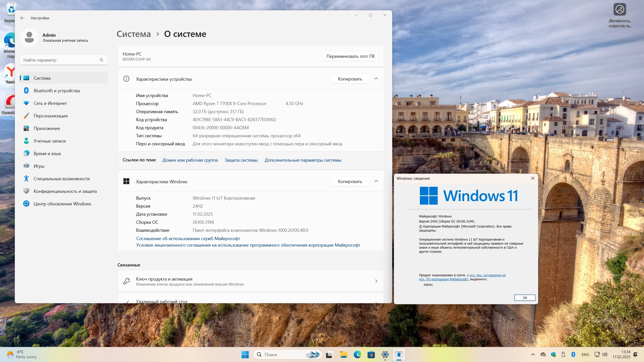Open Сеть и Интернет settings

coord(50,103)
